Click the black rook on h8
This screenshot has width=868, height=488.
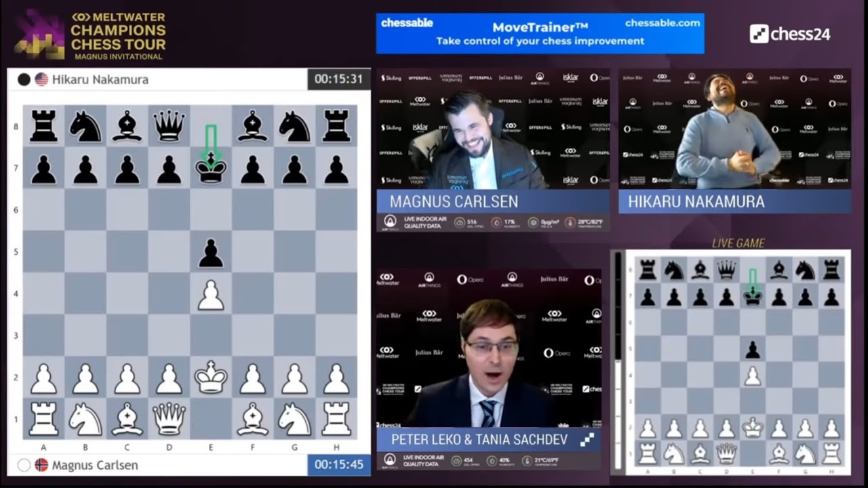[x=336, y=127]
